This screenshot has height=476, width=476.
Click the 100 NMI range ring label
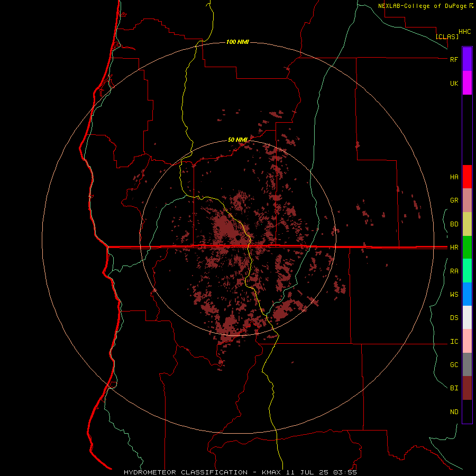[x=237, y=42]
